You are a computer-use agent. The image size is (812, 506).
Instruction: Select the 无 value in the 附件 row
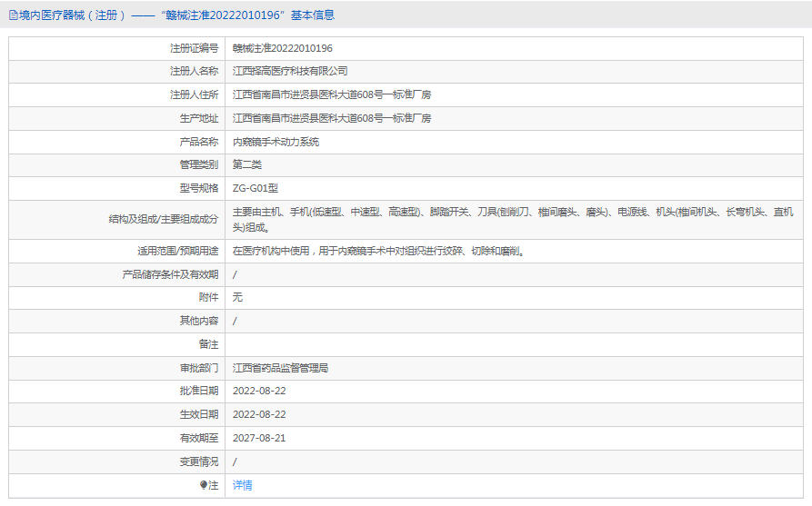pyautogui.click(x=237, y=297)
